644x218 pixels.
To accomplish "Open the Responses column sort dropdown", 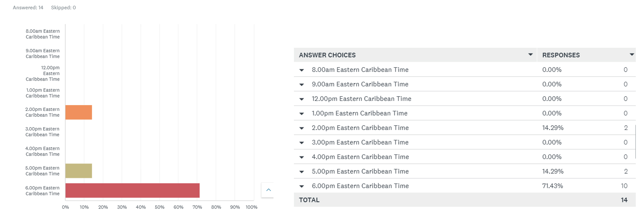I will [632, 55].
